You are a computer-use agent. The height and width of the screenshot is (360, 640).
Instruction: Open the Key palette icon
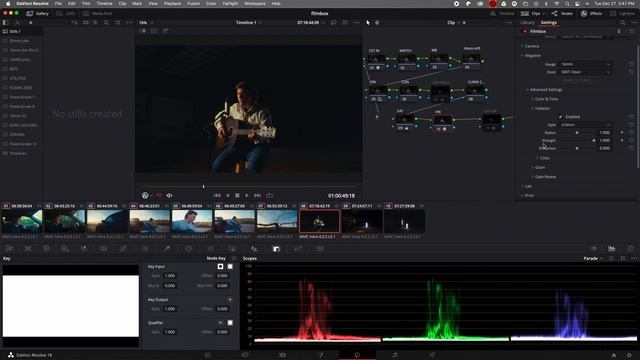pos(276,249)
